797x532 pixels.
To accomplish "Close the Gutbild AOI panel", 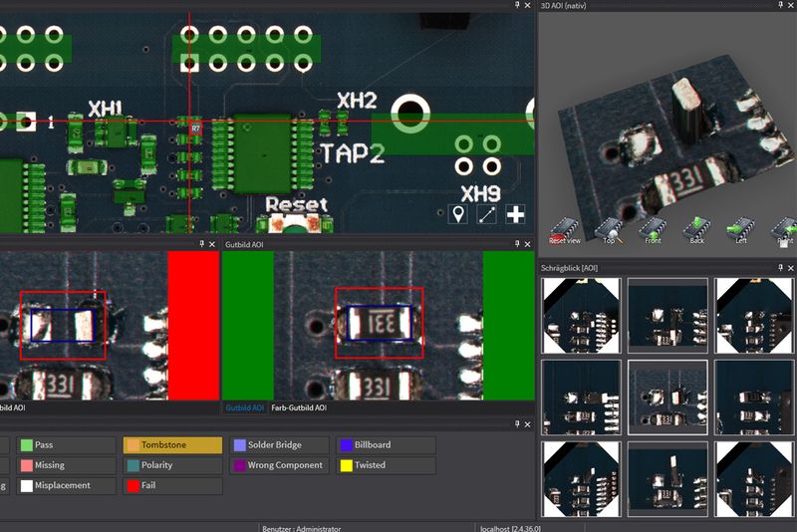I will (528, 244).
